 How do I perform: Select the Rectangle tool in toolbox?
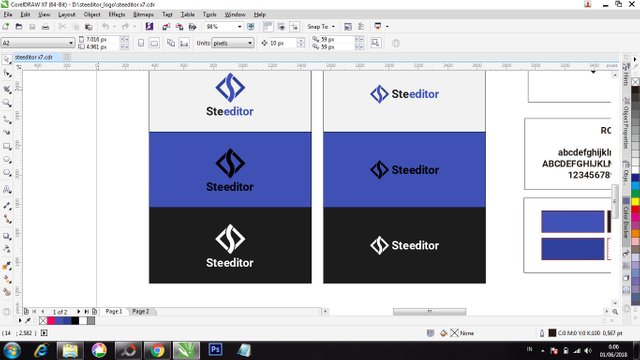(7, 146)
